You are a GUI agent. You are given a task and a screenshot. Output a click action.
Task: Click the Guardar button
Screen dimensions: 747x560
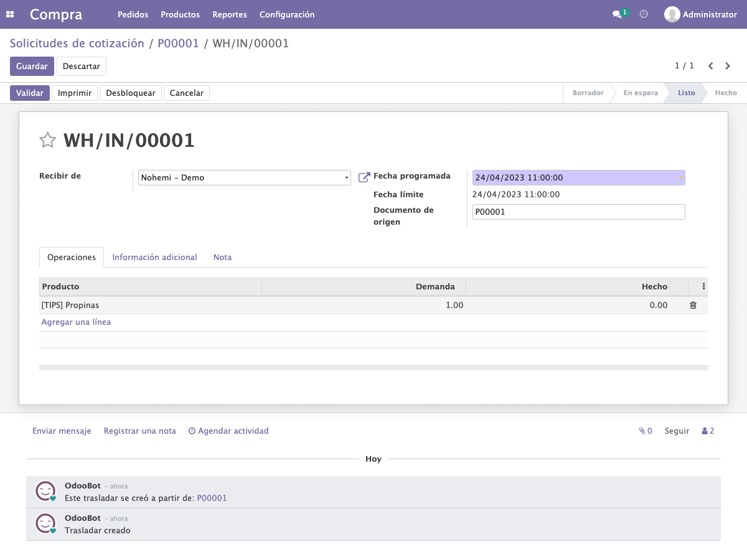tap(32, 66)
